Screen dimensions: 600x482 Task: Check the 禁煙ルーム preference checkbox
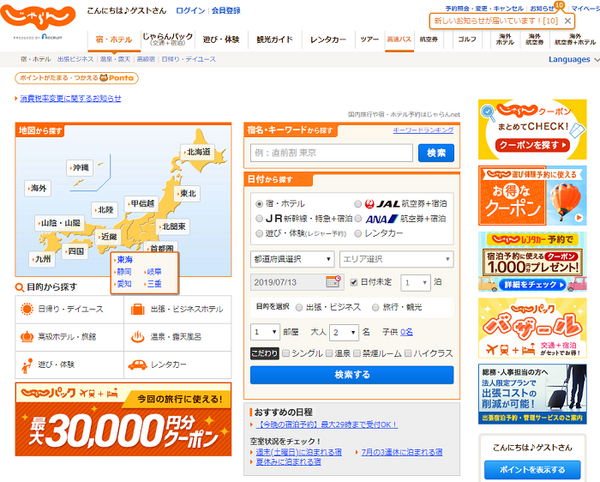pos(357,353)
